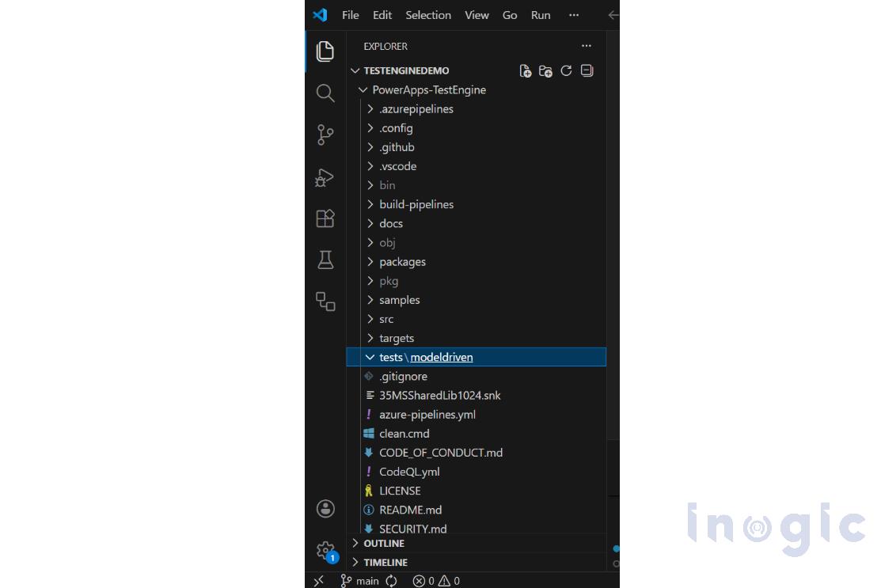Open the Extensions view
This screenshot has height=588, width=881.
coord(325,218)
